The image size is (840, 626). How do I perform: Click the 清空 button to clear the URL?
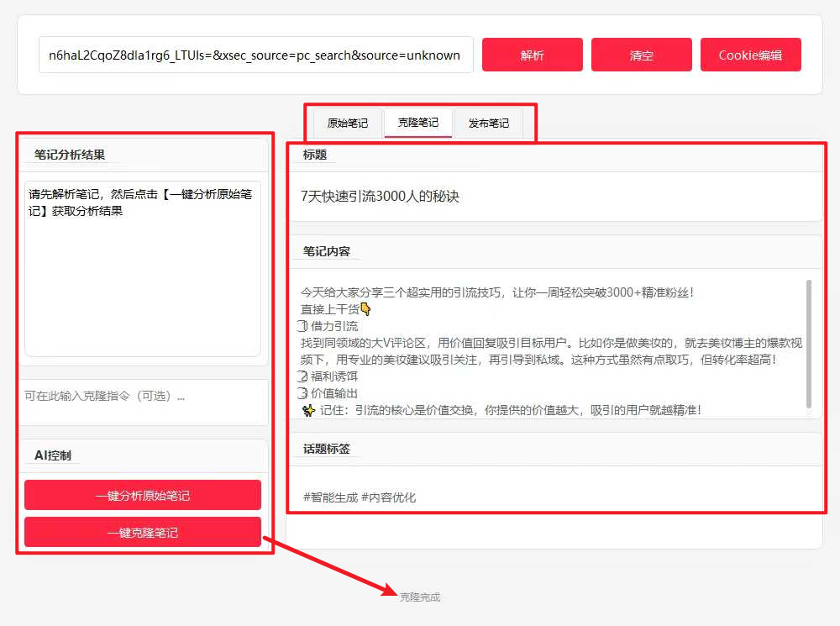click(641, 55)
